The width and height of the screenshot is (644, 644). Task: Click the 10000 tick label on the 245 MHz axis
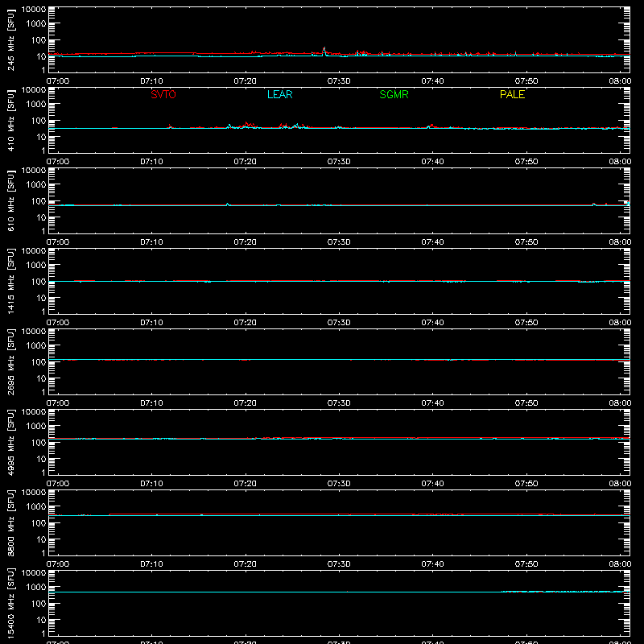(x=34, y=10)
